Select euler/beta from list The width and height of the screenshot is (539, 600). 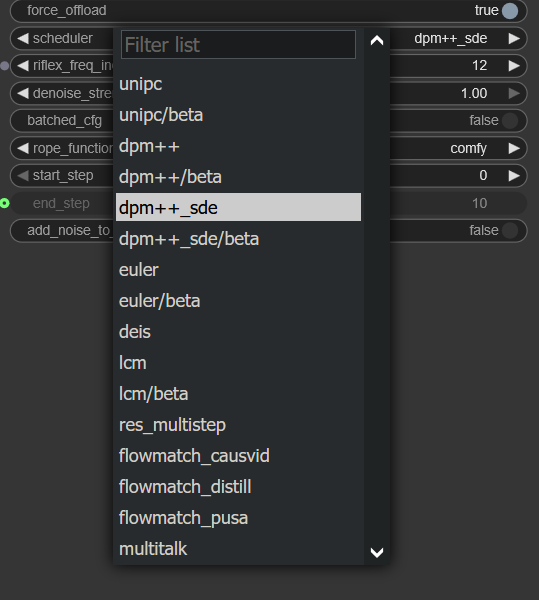pyautogui.click(x=238, y=300)
